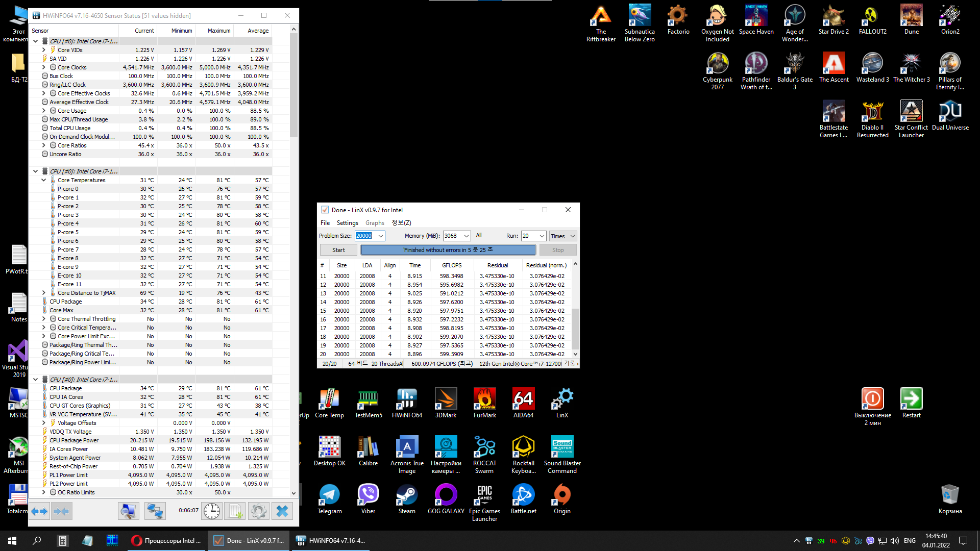The height and width of the screenshot is (551, 980).
Task: Click HWiNFO monitor with magnifier icon
Action: (x=128, y=511)
